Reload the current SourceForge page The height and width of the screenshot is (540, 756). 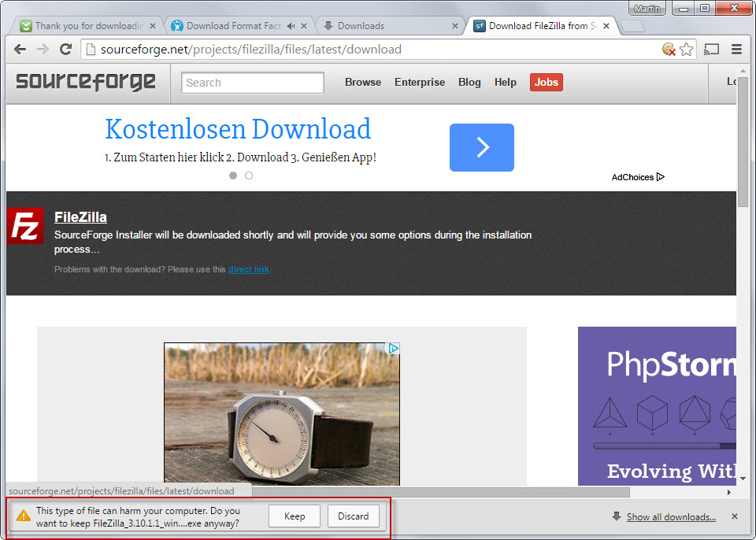pyautogui.click(x=65, y=49)
